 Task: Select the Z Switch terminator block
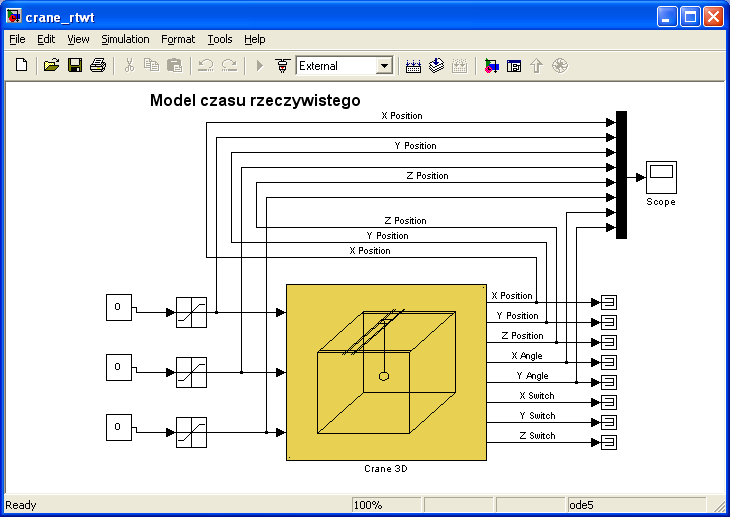pos(609,442)
